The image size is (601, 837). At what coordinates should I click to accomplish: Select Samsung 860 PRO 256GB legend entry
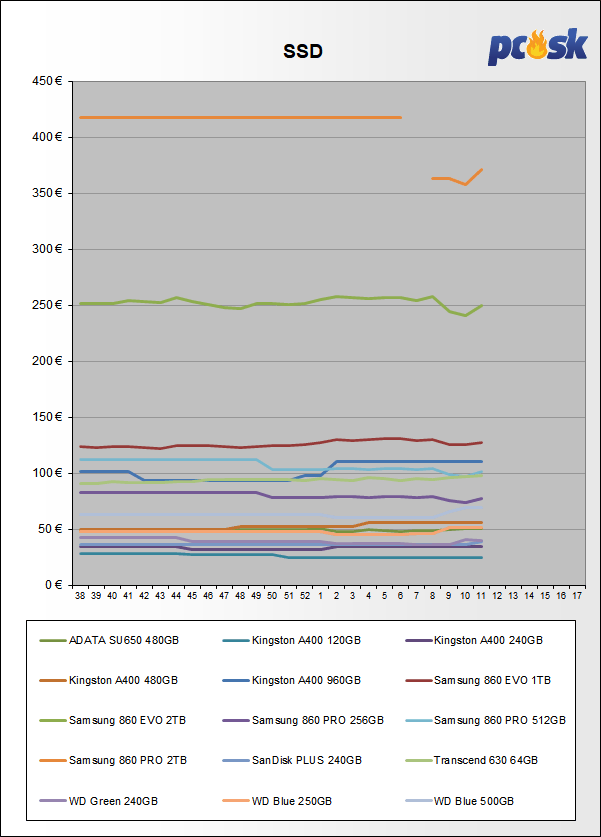303,720
